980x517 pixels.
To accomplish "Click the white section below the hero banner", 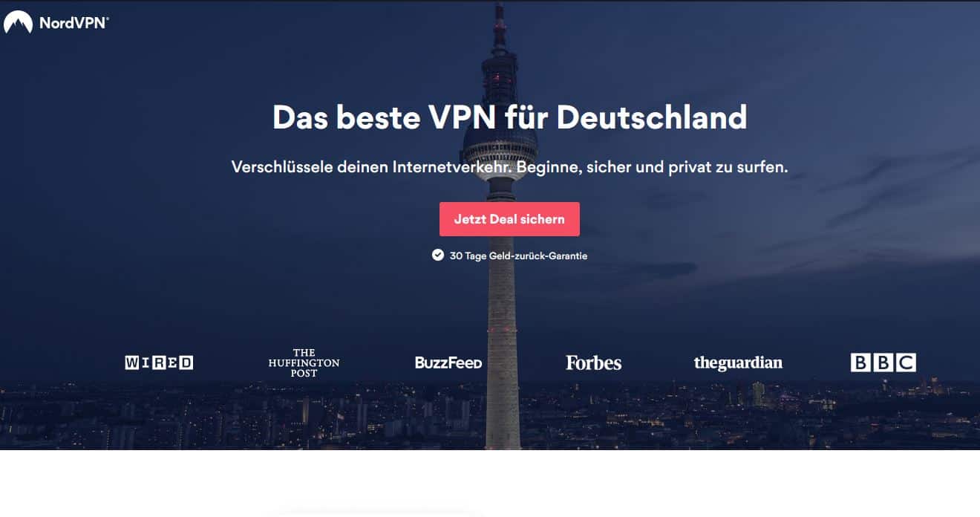I will tap(490, 483).
